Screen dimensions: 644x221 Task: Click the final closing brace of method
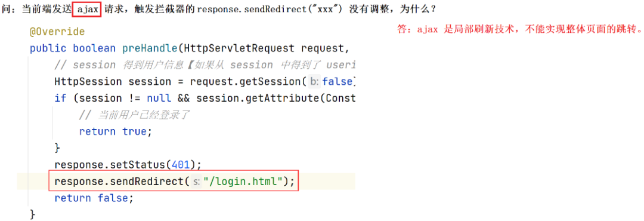coord(33,214)
